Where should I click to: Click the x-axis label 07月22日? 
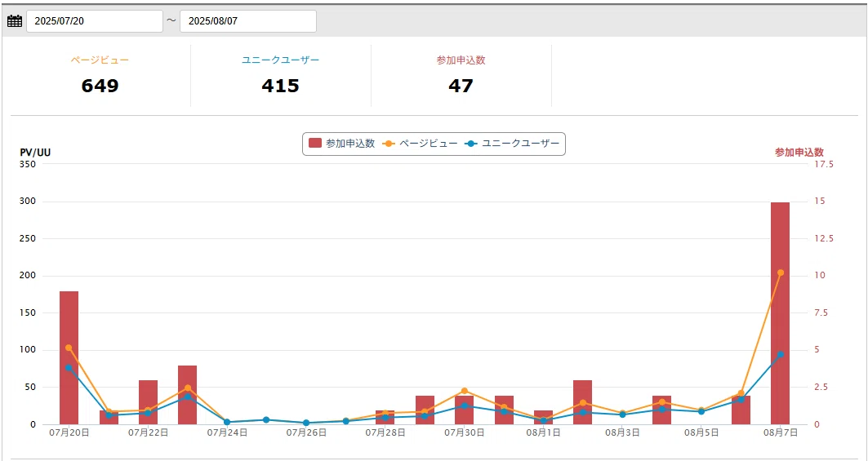click(x=148, y=432)
